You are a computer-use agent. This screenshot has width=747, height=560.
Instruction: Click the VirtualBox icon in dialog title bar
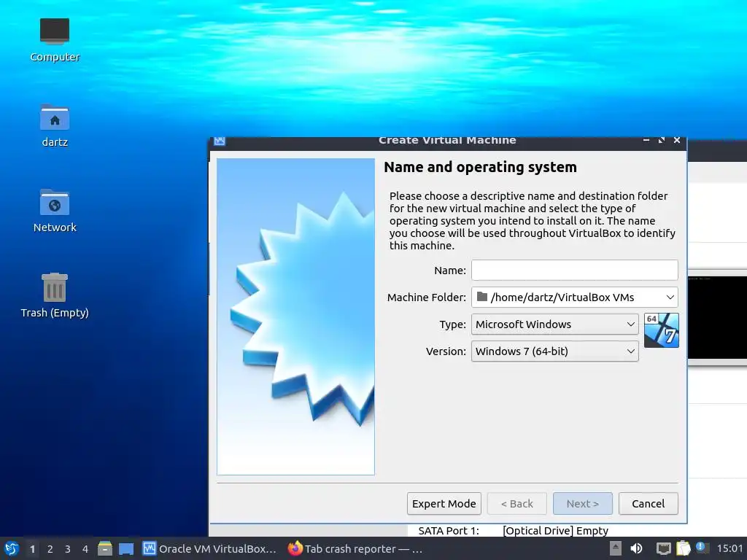coord(220,141)
